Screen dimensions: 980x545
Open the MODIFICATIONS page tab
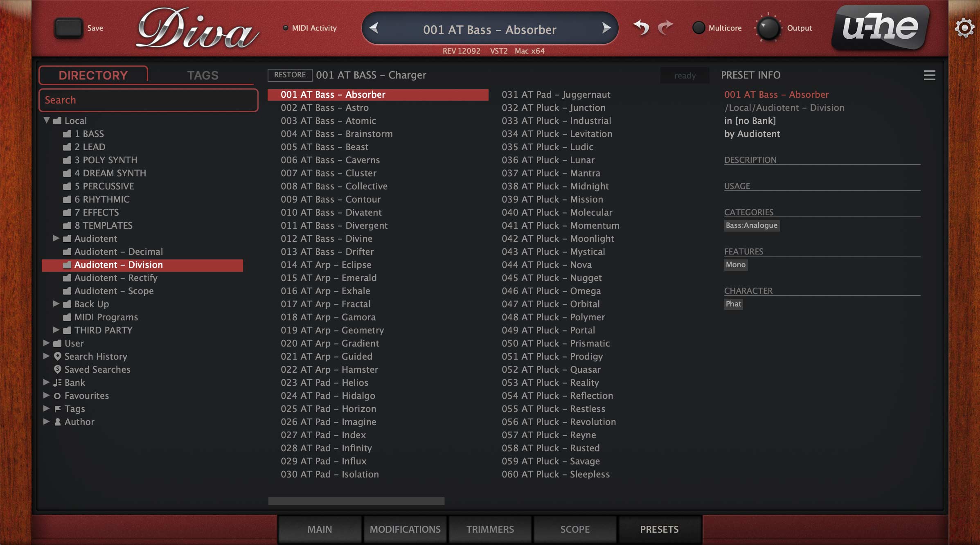(x=405, y=529)
